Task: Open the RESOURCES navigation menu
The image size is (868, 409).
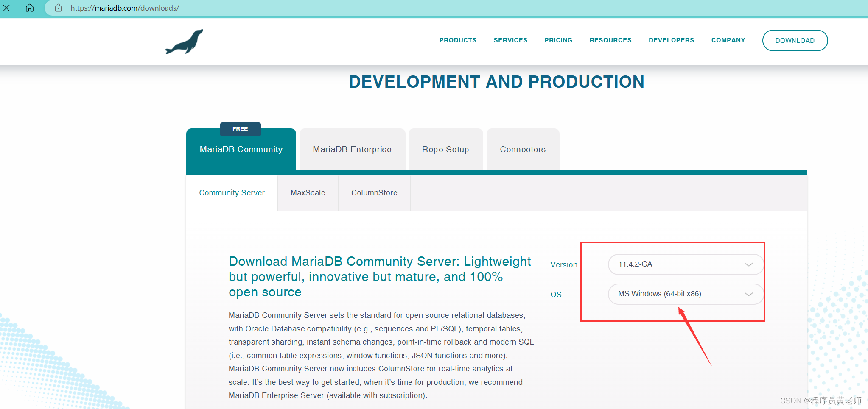Action: pyautogui.click(x=610, y=40)
